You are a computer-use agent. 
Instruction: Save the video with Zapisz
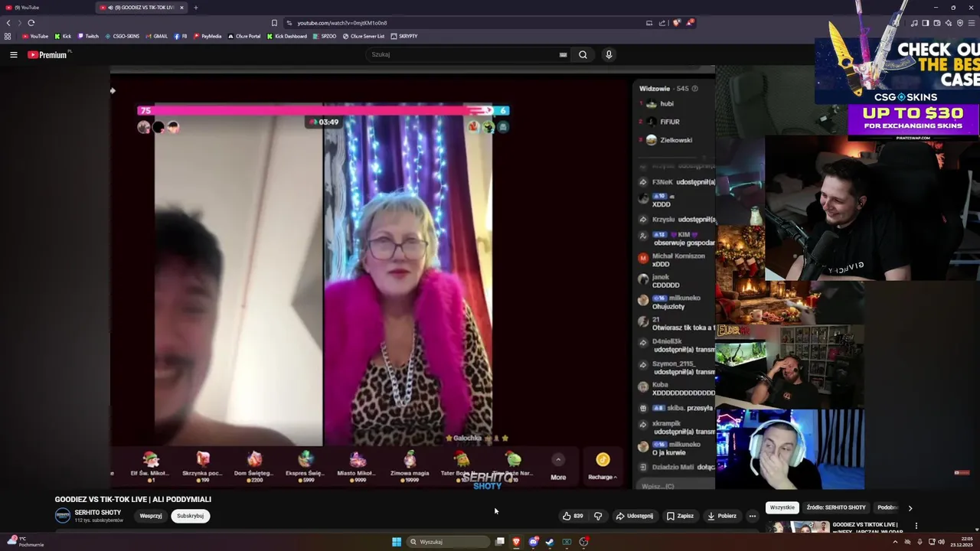click(x=680, y=516)
